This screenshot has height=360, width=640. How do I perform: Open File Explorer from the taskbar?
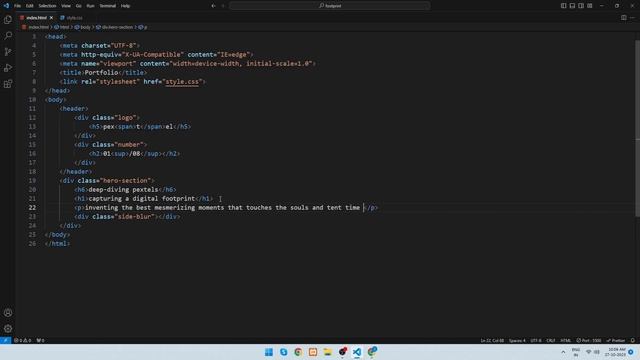point(327,352)
